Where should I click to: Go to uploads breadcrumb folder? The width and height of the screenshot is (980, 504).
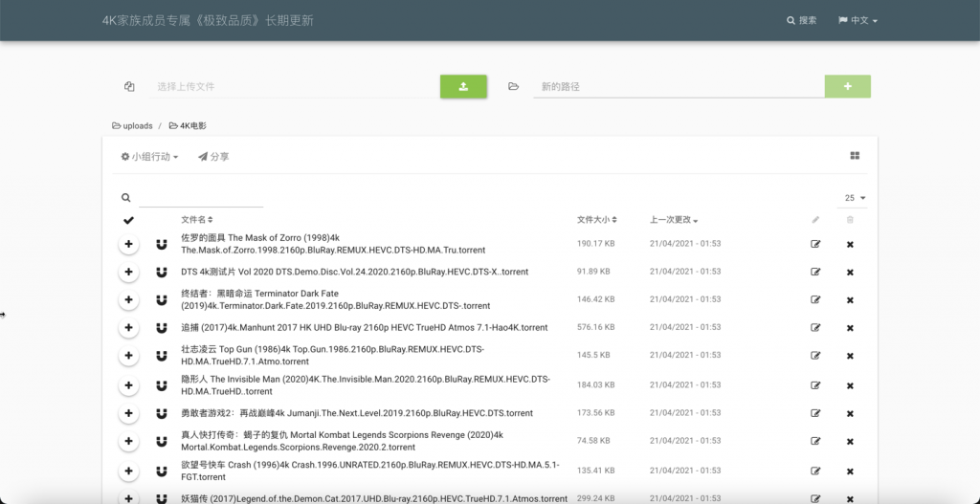(x=132, y=126)
